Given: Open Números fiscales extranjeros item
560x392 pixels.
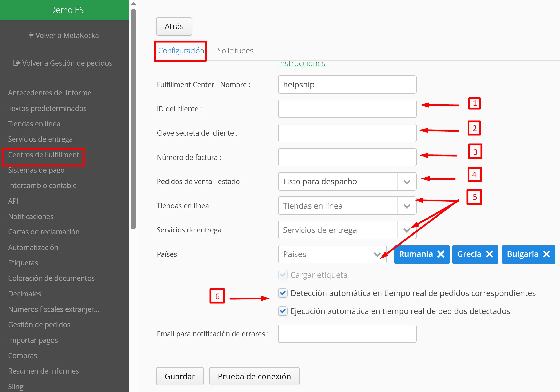Looking at the screenshot, I should point(54,309).
